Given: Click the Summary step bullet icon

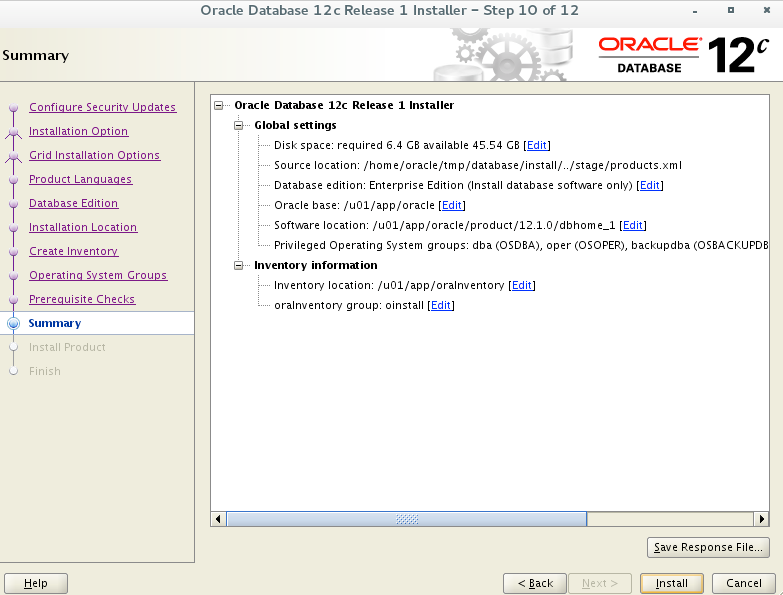Looking at the screenshot, I should coord(13,323).
